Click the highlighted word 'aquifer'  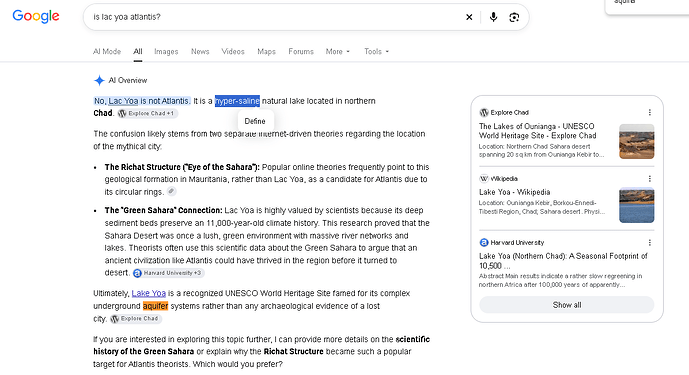click(156, 306)
